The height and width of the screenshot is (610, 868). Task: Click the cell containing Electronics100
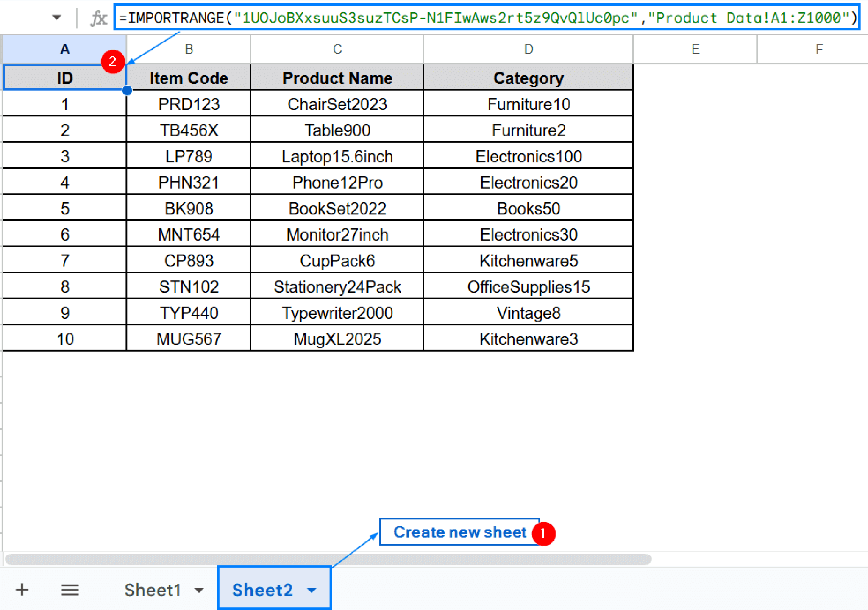(528, 156)
